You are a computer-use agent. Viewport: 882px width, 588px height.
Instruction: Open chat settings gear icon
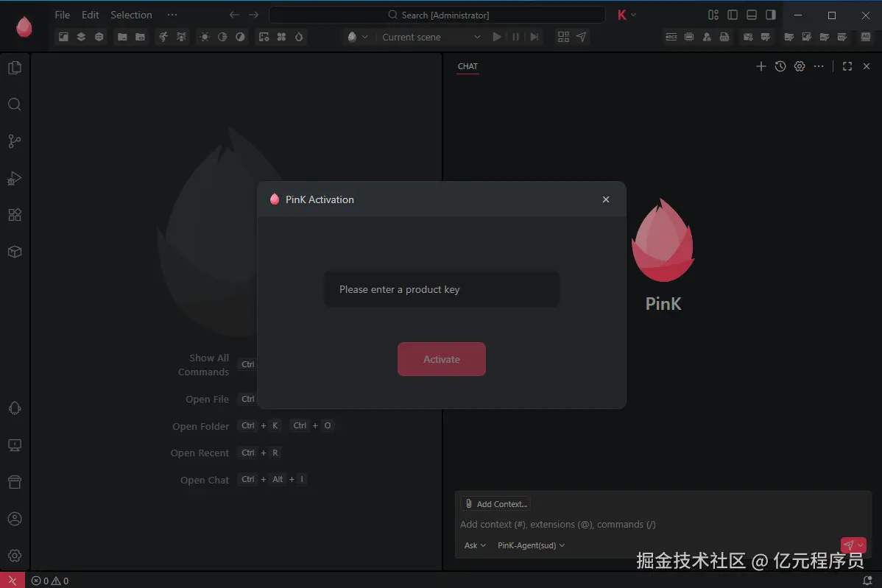coord(800,66)
